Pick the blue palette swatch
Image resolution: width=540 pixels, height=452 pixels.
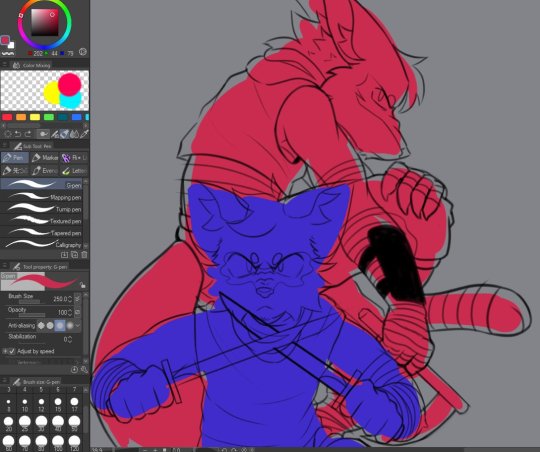(x=76, y=117)
